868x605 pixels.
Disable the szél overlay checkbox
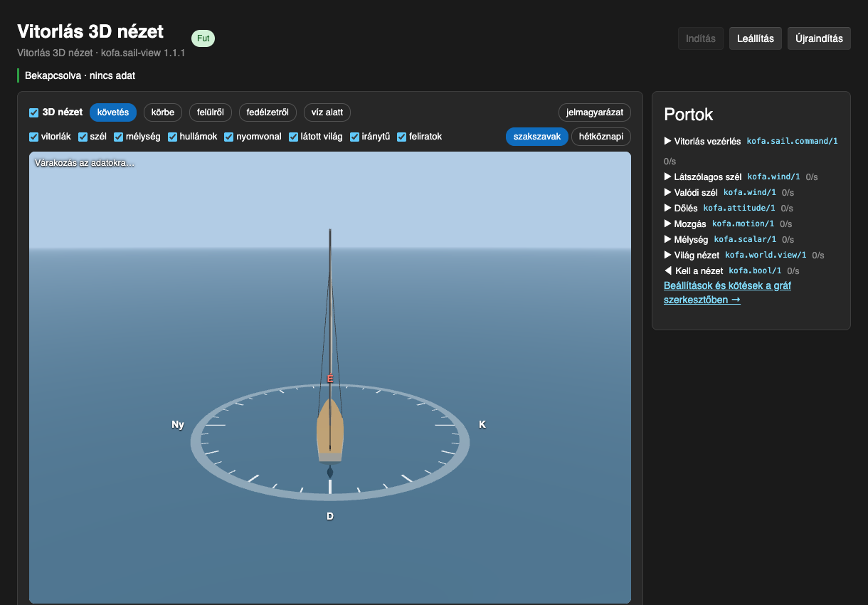point(83,137)
